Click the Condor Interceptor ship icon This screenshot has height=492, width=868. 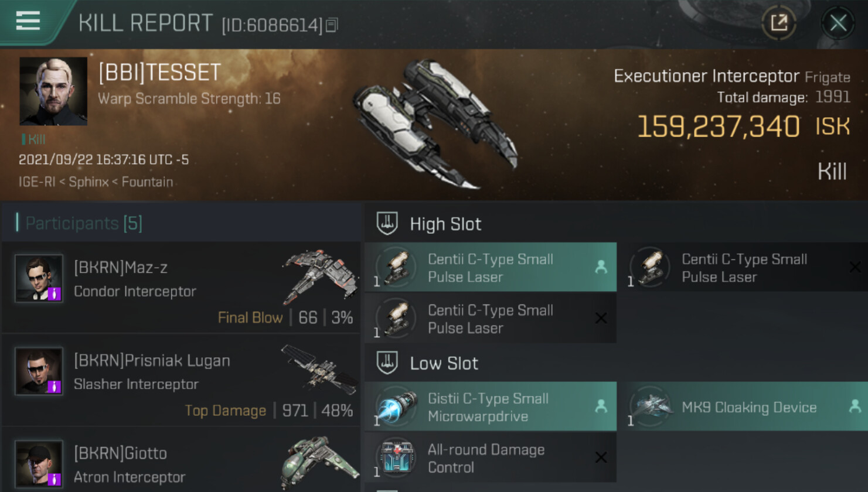point(320,276)
